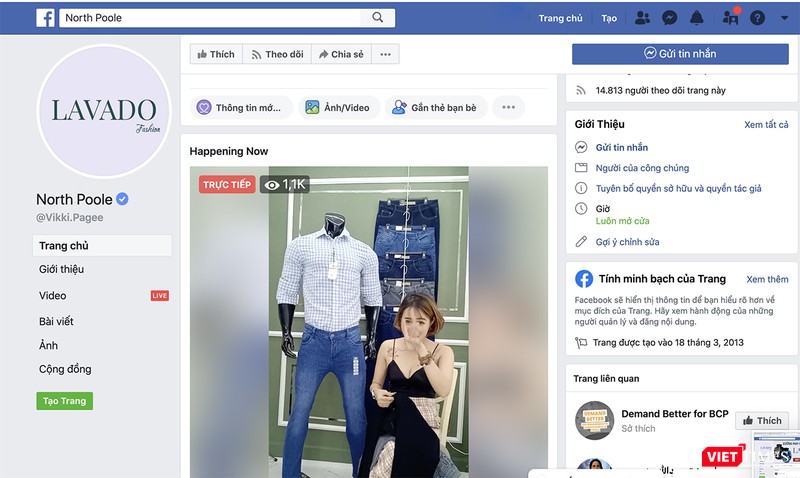The width and height of the screenshot is (800, 478).
Task: Click the verified badge next to North Poole
Action: coord(122,199)
